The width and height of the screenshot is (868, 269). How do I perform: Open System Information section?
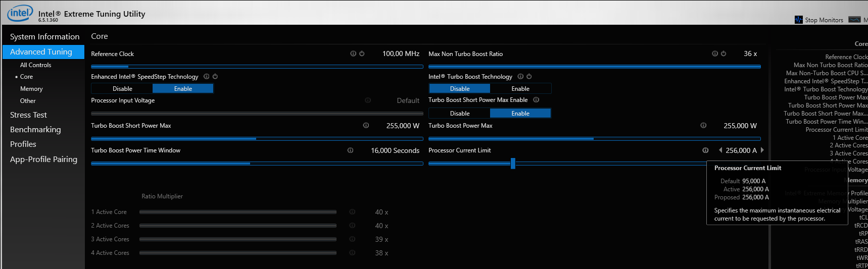tap(44, 37)
